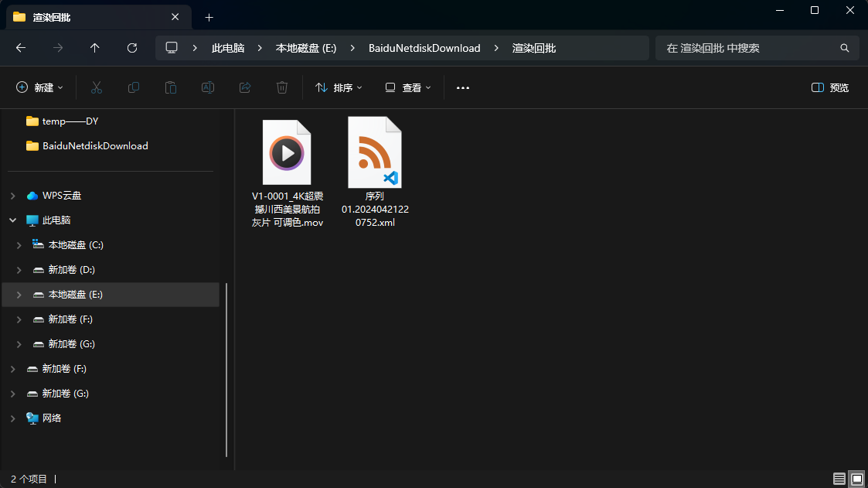Viewport: 868px width, 488px height.
Task: Click 本地磁盘 (E:) in the address bar
Action: click(x=306, y=48)
